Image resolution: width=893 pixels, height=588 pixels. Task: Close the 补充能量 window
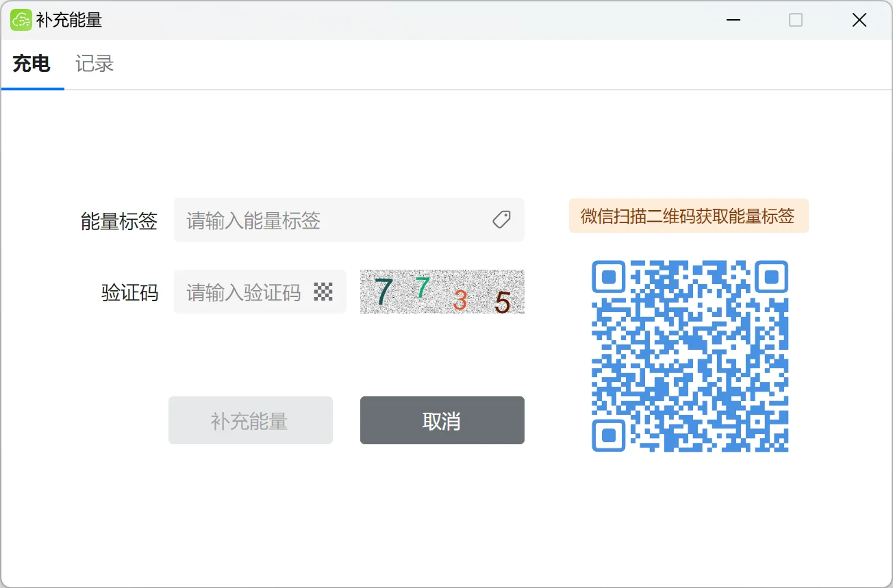[859, 20]
